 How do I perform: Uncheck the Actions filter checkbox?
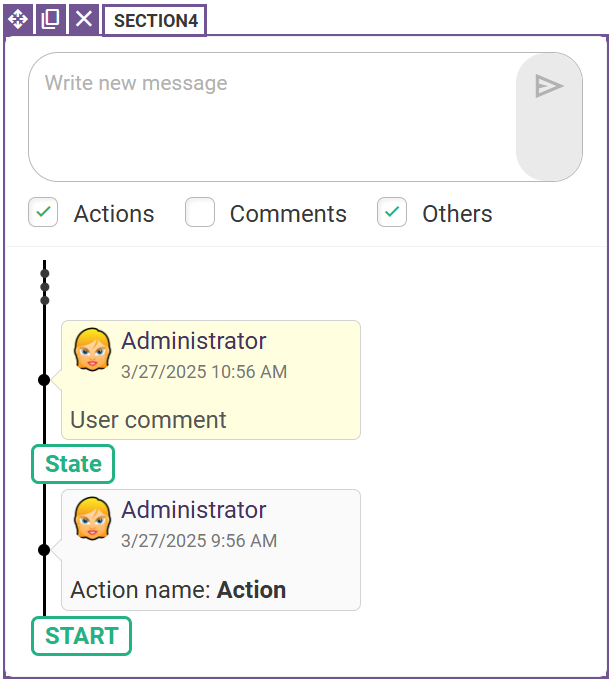coord(43,212)
